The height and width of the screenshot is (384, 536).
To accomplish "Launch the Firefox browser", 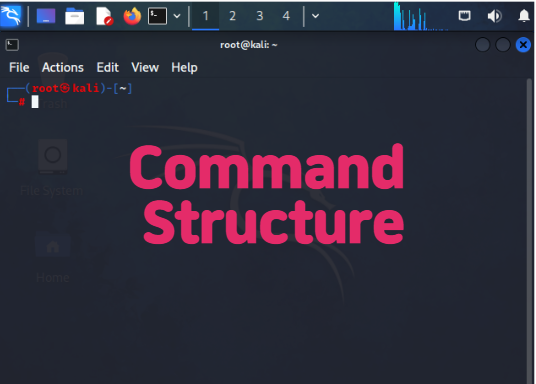I will click(132, 16).
